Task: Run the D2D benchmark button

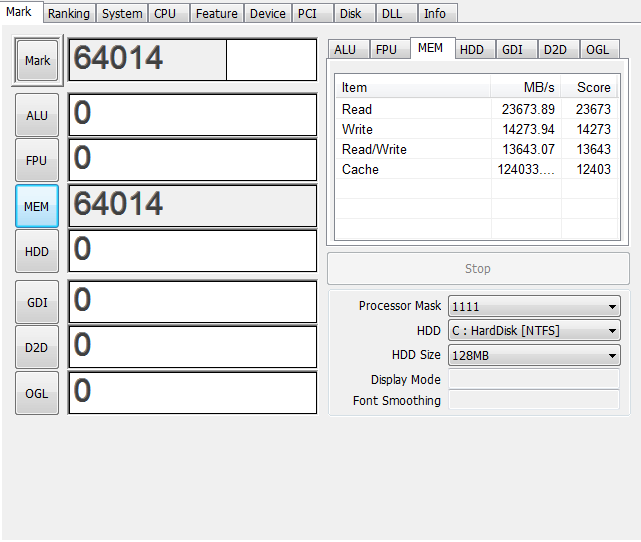Action: [x=37, y=347]
